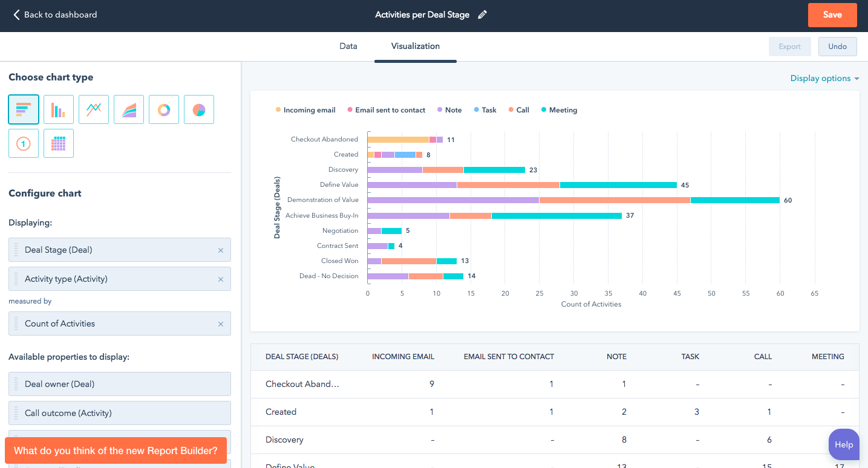Click the pencil icon to rename report
The image size is (868, 468).
click(482, 15)
